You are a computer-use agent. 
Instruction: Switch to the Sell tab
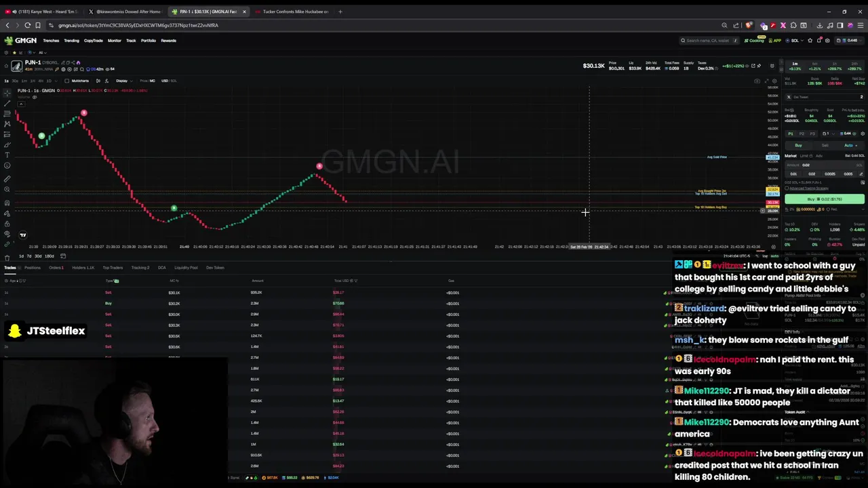click(x=825, y=145)
